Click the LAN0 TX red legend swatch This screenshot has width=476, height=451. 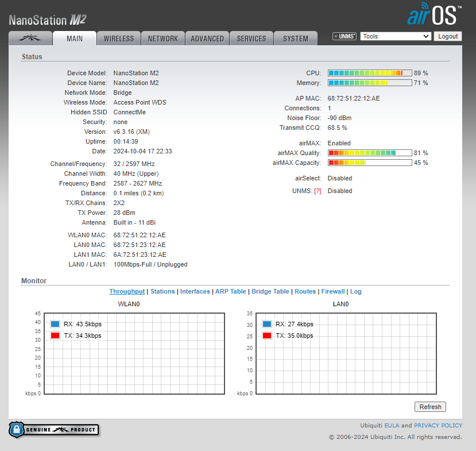pos(267,336)
